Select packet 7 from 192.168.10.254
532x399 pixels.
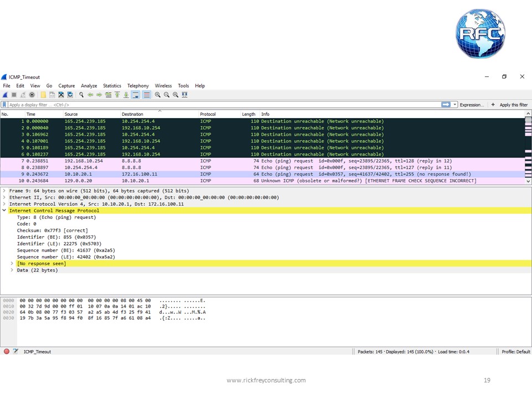262,161
